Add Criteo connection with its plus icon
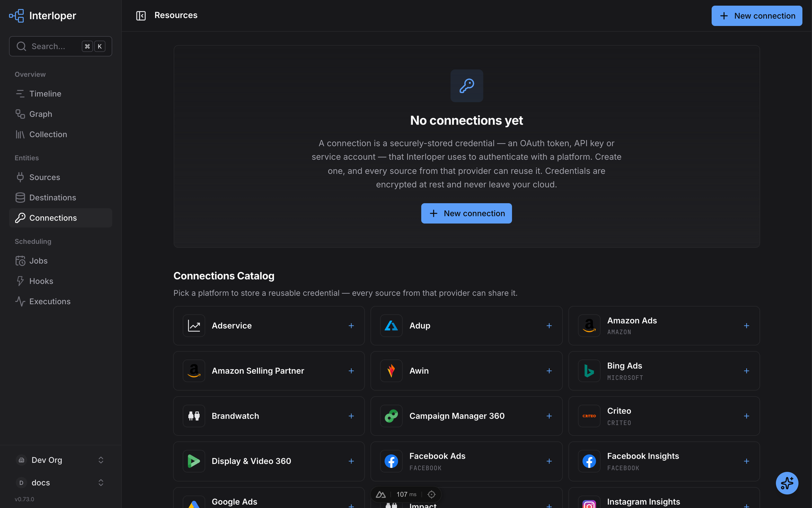 pyautogui.click(x=746, y=416)
